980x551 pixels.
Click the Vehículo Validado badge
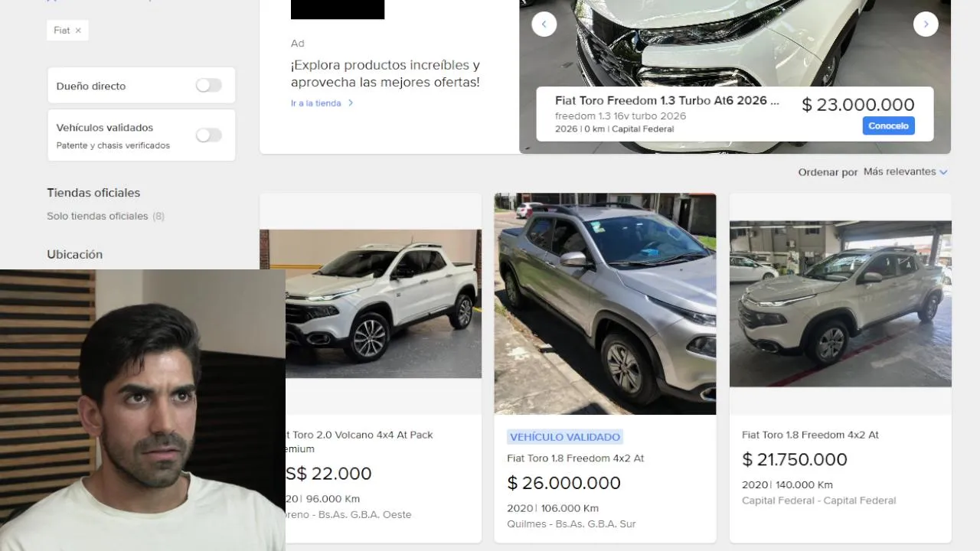coord(565,437)
